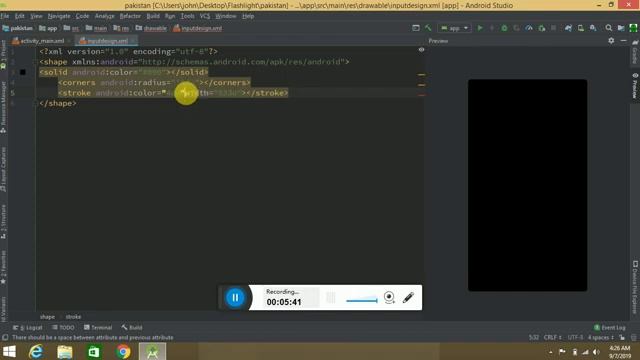The width and height of the screenshot is (640, 360).
Task: Open the VCS menu
Action: 205,16
